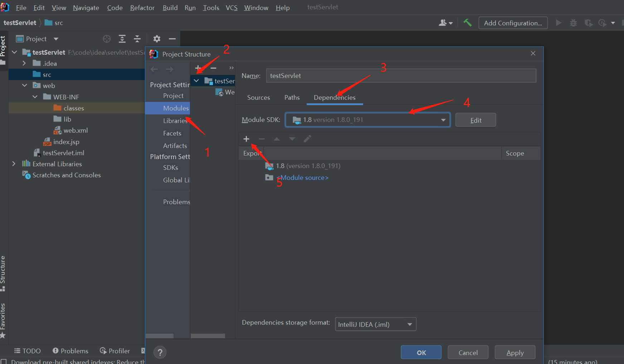The height and width of the screenshot is (364, 624).
Task: Expand External Libraries node
Action: click(14, 164)
